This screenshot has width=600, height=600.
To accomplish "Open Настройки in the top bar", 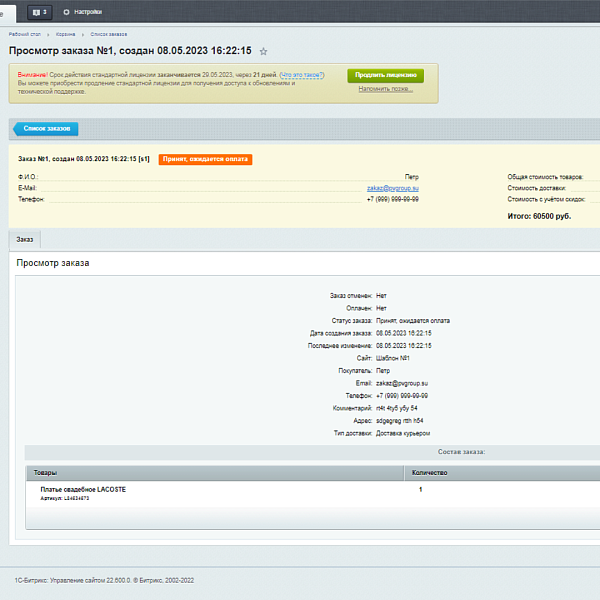I will coord(88,12).
